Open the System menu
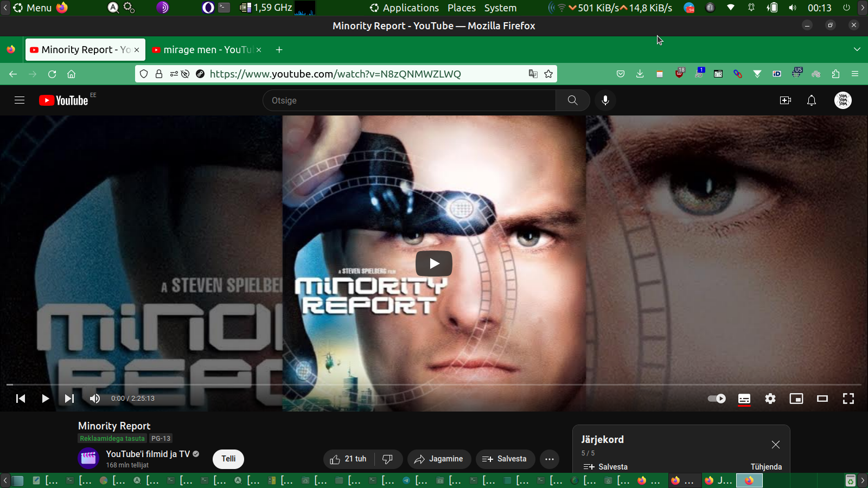 click(x=500, y=8)
